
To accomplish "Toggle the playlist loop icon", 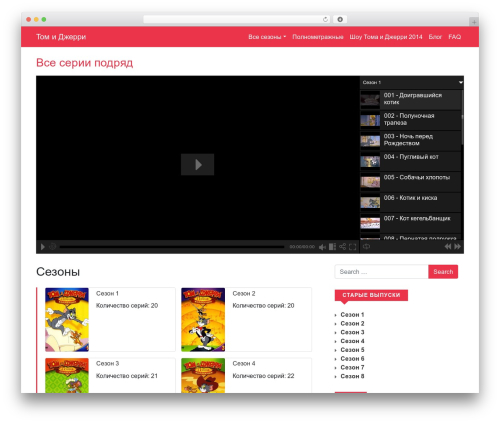I will [x=366, y=246].
